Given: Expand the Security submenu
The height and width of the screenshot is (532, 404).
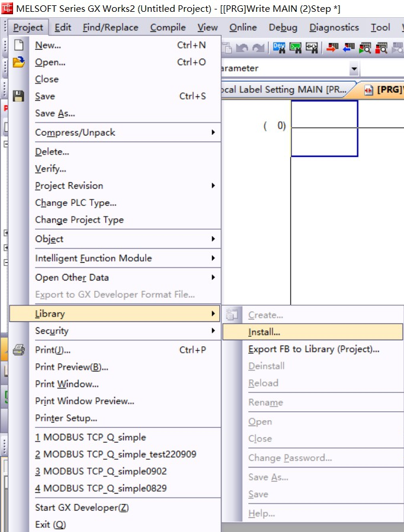Looking at the screenshot, I should click(x=213, y=330).
